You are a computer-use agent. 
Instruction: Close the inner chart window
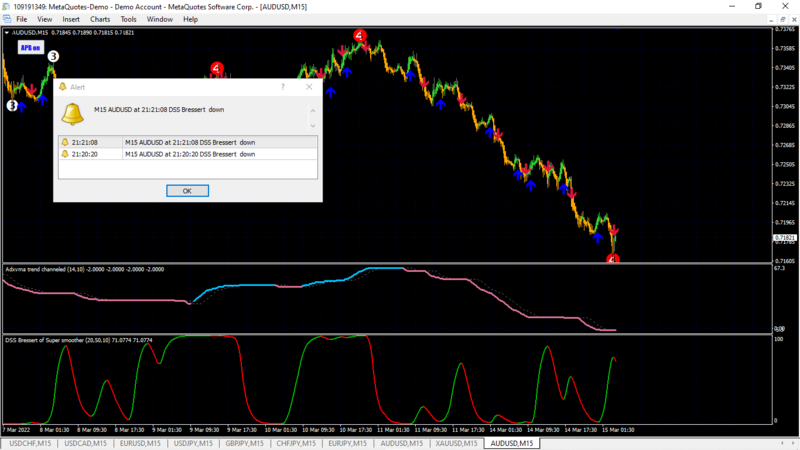tap(794, 19)
